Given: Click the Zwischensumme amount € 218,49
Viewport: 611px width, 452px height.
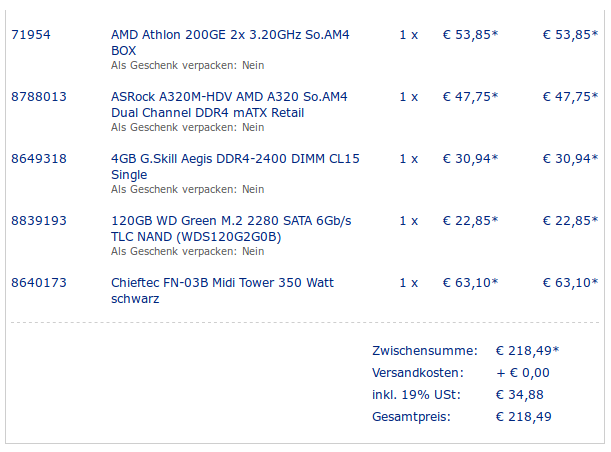Looking at the screenshot, I should pyautogui.click(x=527, y=351).
